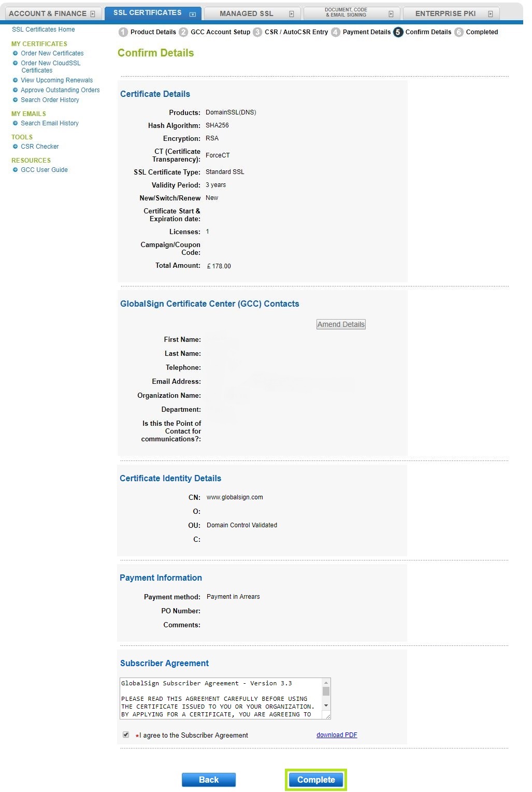Click the step 1 Product Details circle
Screen dimensions: 532x792
[122, 32]
